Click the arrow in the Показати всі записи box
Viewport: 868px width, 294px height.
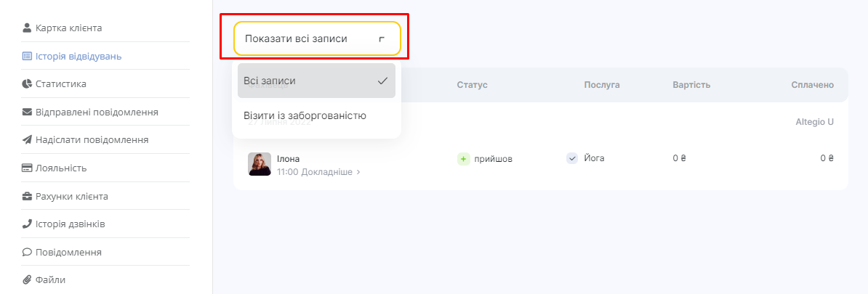point(382,39)
